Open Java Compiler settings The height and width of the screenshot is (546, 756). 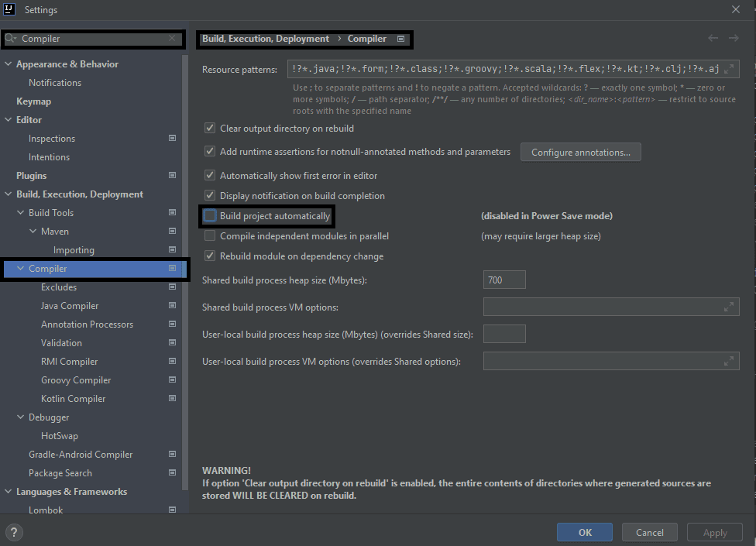coord(70,306)
